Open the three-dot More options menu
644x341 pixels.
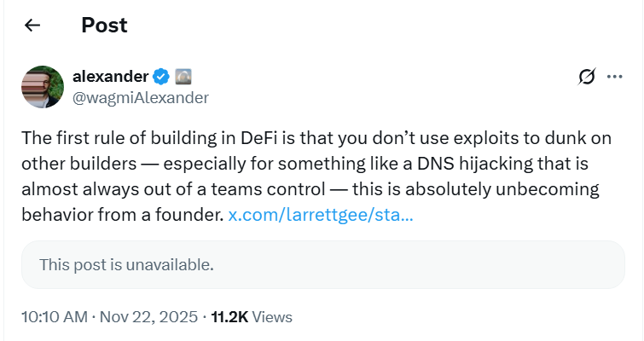[614, 78]
